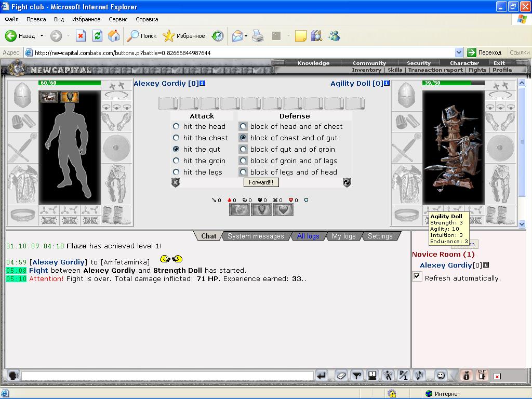Click the P/L translit icon

403,376
